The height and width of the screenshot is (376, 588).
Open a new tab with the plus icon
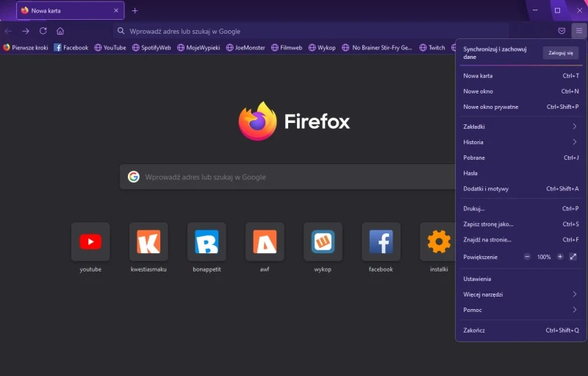tap(135, 11)
